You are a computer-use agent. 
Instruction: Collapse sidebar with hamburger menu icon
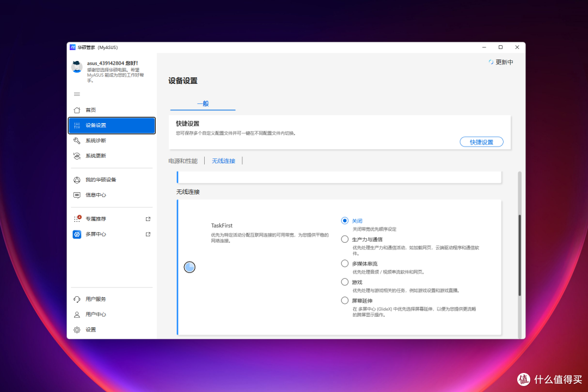[x=77, y=94]
